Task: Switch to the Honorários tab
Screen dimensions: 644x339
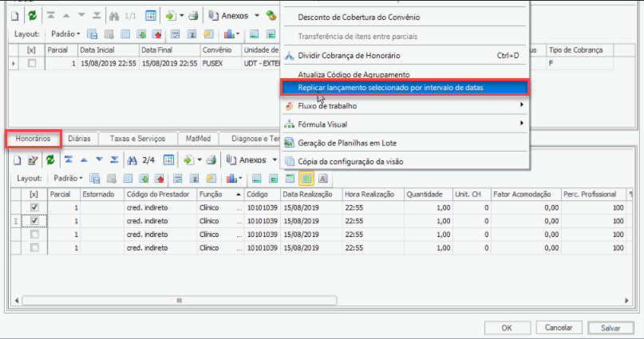Action: click(33, 139)
